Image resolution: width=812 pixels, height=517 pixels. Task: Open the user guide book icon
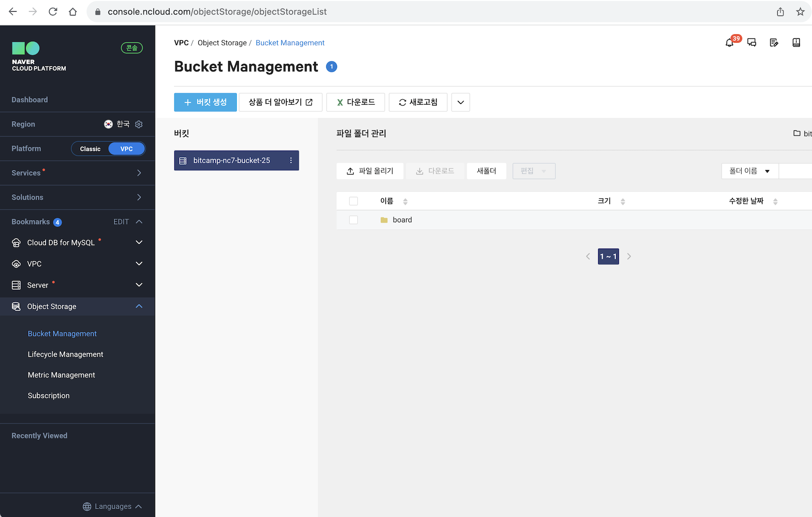tap(796, 43)
